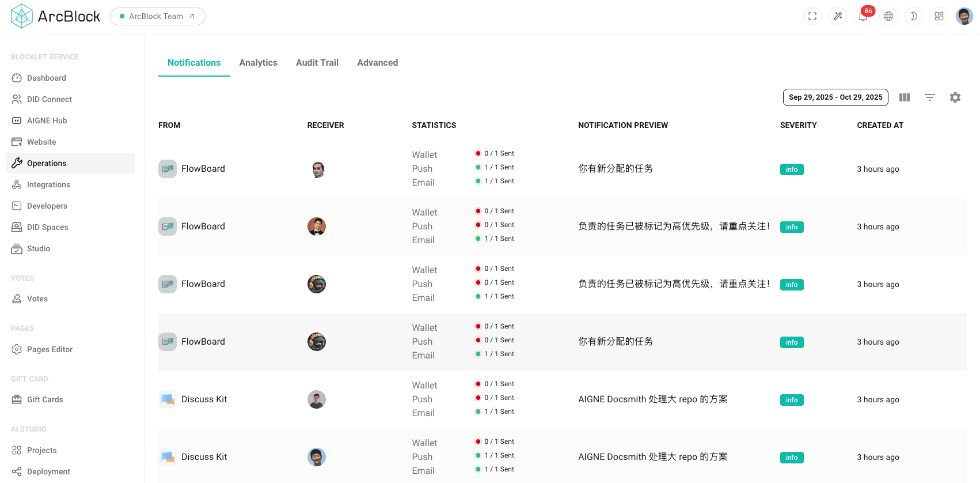Open DID Spaces in sidebar
This screenshot has height=483, width=980.
[70, 227]
